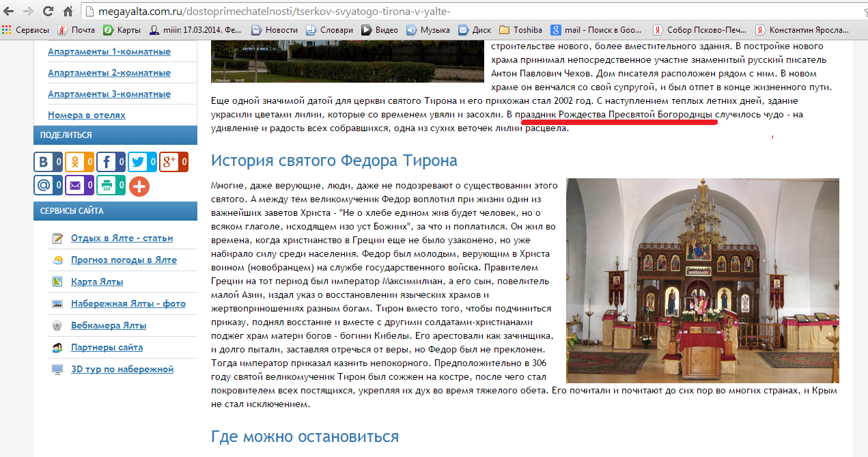The width and height of the screenshot is (868, 457).
Task: Click photo icon beside Набережная Ялты
Action: click(x=58, y=304)
